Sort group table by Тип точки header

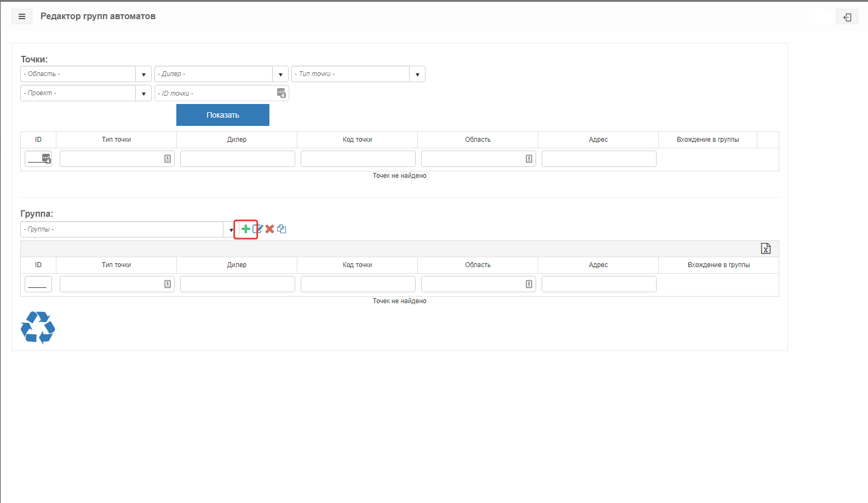(x=116, y=265)
